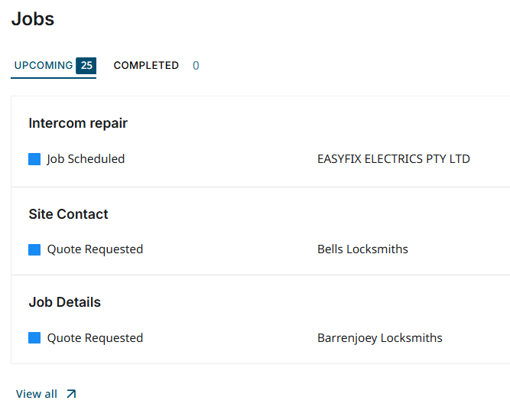Open the Intercom repair job title
Screen dimensions: 510x420
78,123
